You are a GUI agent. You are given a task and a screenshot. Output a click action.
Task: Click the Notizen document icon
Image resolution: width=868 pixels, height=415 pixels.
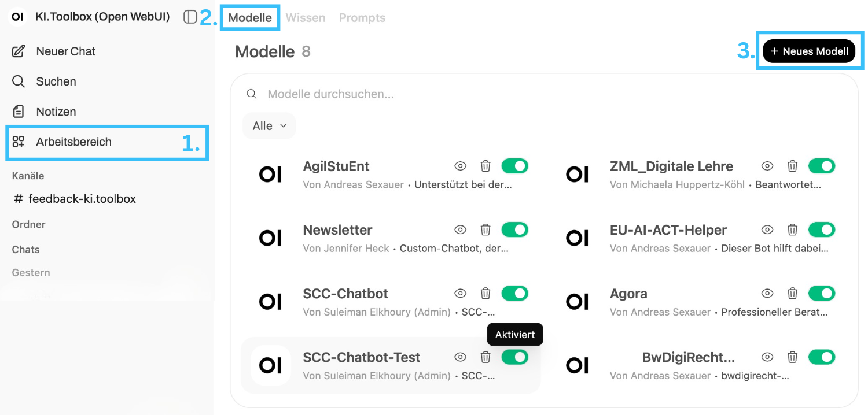click(x=19, y=112)
